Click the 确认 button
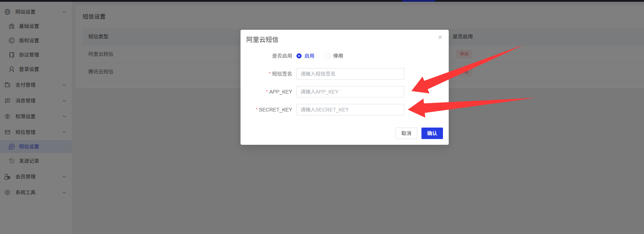 [x=432, y=133]
